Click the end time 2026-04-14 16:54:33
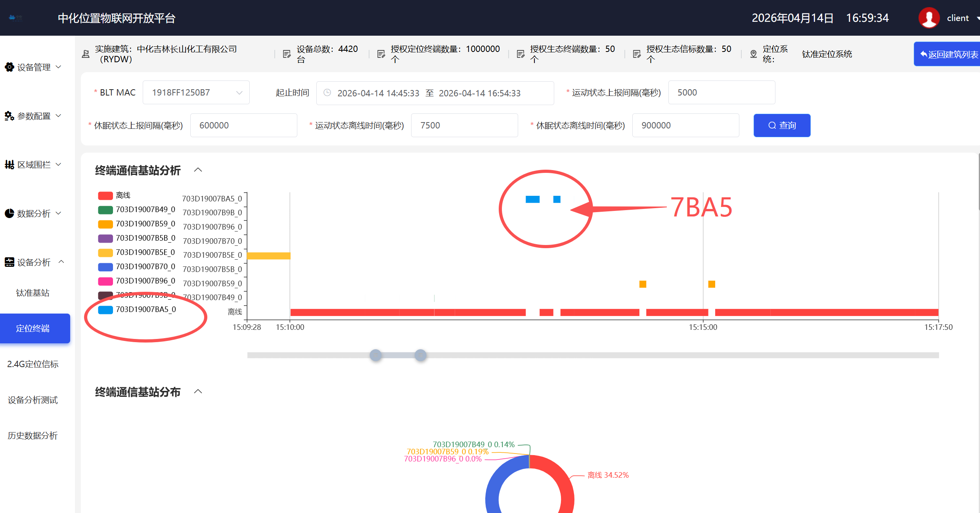The height and width of the screenshot is (513, 980). [480, 93]
